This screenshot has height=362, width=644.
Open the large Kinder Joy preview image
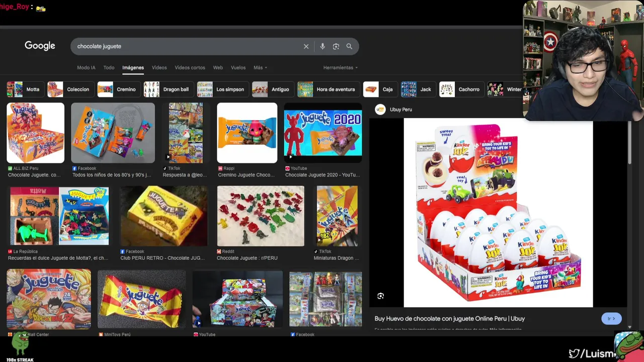click(x=498, y=213)
